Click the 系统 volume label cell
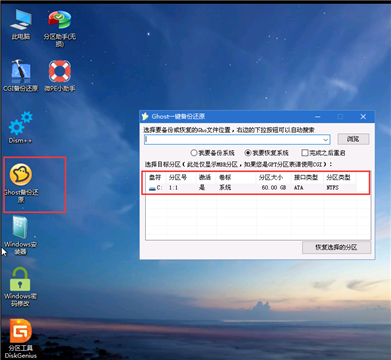This screenshot has height=360, width=391. (225, 188)
